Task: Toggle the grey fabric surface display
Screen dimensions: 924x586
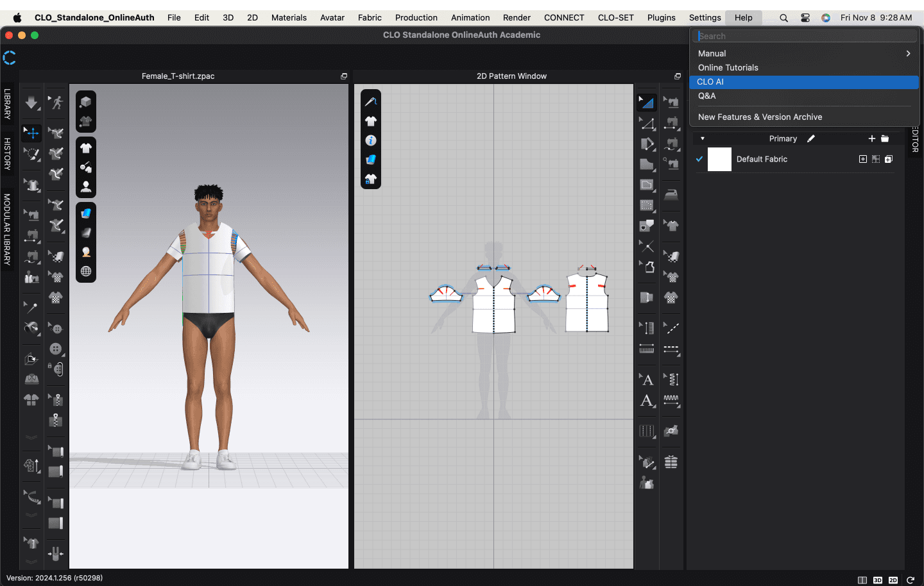Action: (86, 233)
